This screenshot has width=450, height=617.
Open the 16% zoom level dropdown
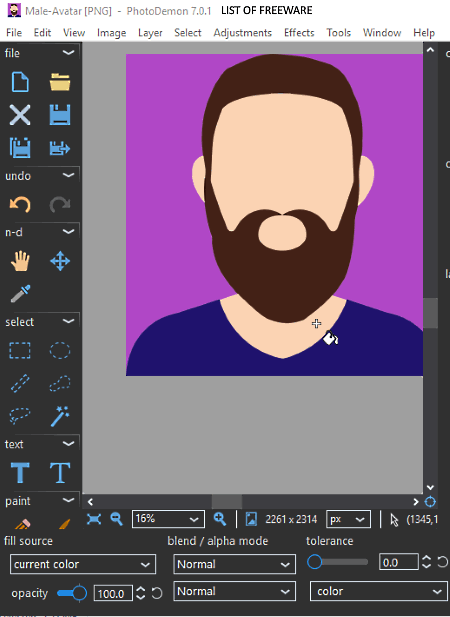click(168, 519)
